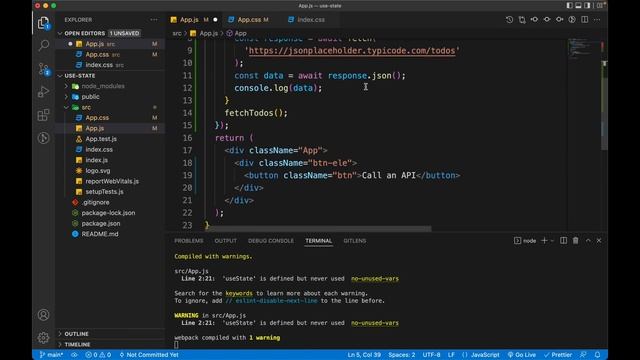Open the Explorer view in activity bar
640x360 pixels.
43,23
